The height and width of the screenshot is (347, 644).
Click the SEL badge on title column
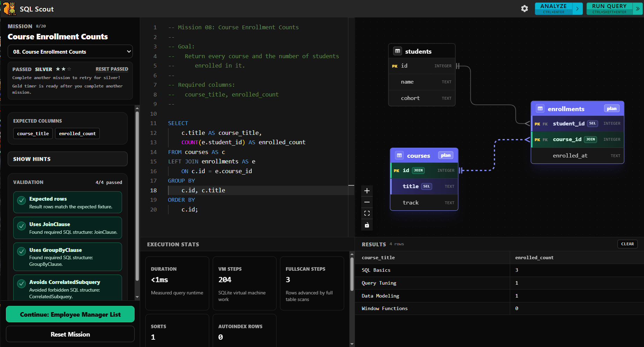pyautogui.click(x=426, y=186)
